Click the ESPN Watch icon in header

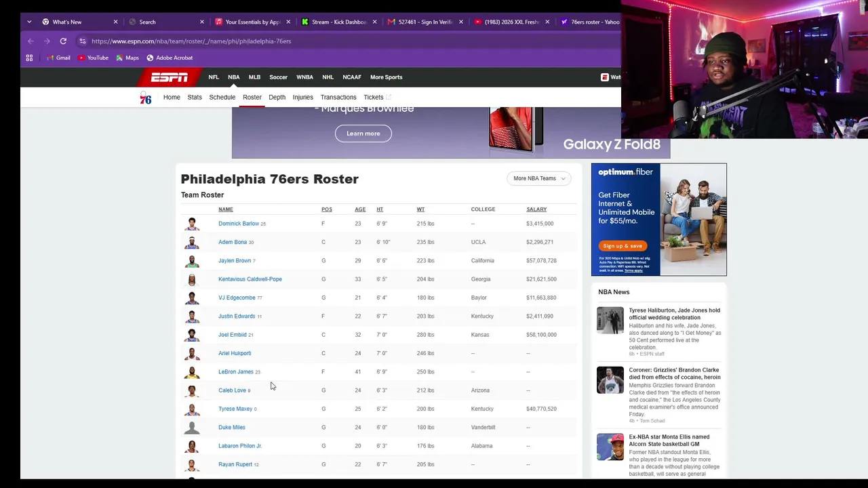(x=605, y=77)
